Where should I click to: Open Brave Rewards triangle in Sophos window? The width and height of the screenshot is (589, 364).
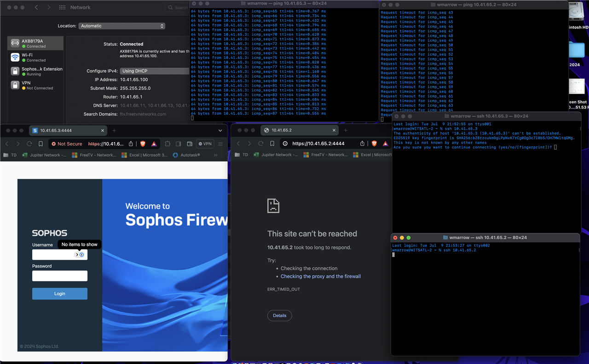pyautogui.click(x=154, y=144)
